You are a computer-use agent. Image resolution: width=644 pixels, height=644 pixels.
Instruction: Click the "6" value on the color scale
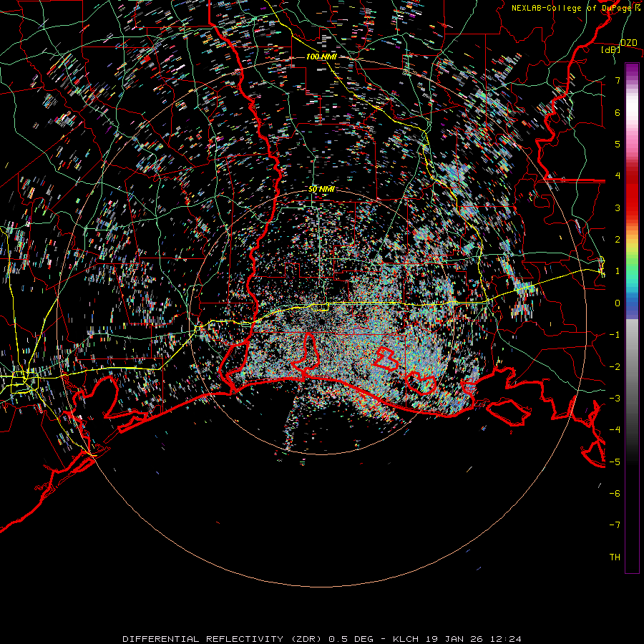click(618, 112)
